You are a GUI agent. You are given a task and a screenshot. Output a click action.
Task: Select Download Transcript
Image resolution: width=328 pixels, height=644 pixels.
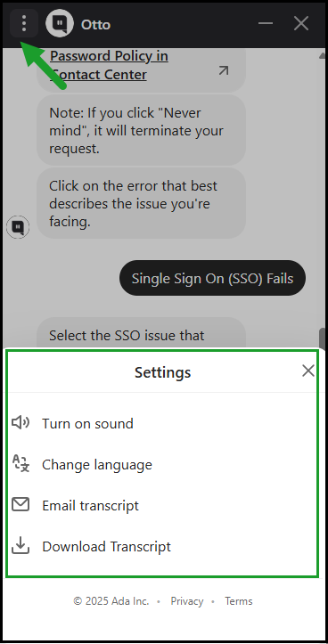pos(106,546)
